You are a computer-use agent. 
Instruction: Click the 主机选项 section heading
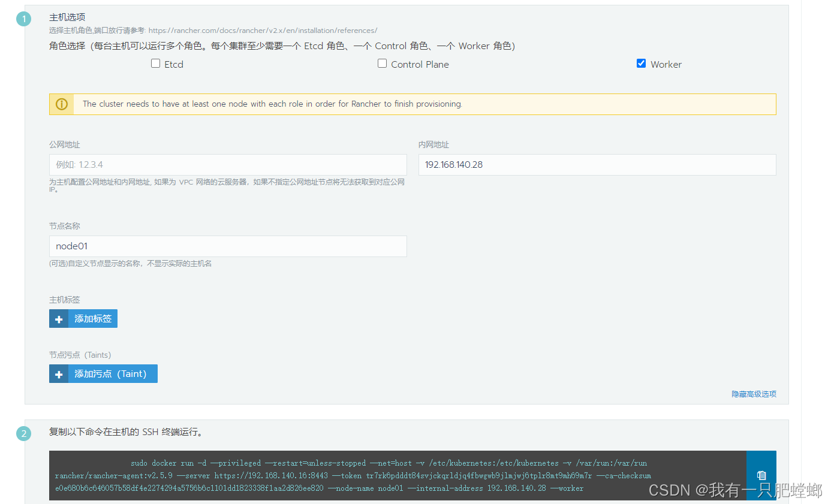[67, 17]
